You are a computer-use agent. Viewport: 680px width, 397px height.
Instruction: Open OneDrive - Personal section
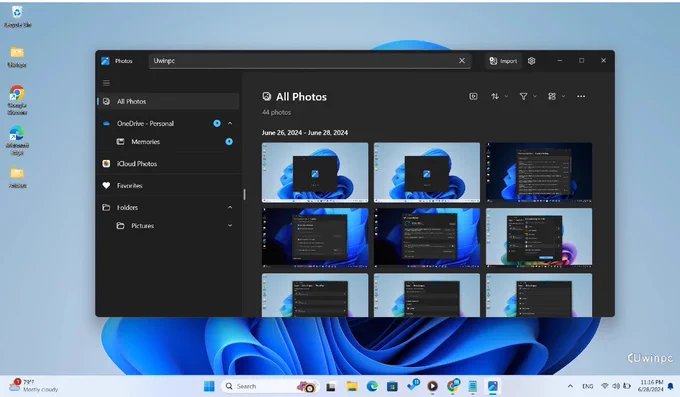tap(145, 124)
